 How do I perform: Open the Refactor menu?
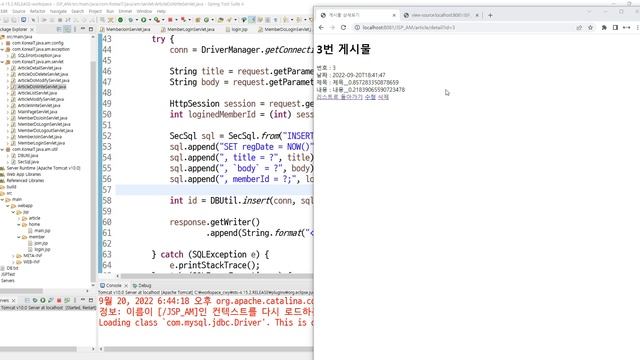pos(37,11)
